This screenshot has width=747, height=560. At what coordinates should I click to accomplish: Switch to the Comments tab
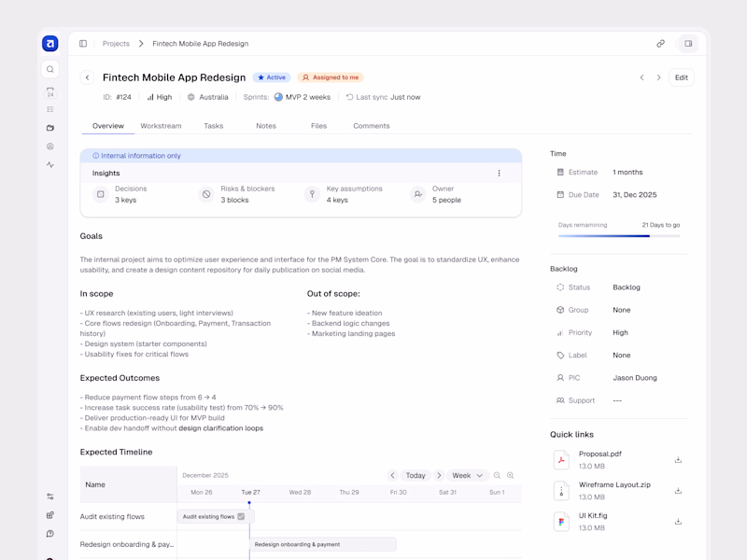pos(371,126)
